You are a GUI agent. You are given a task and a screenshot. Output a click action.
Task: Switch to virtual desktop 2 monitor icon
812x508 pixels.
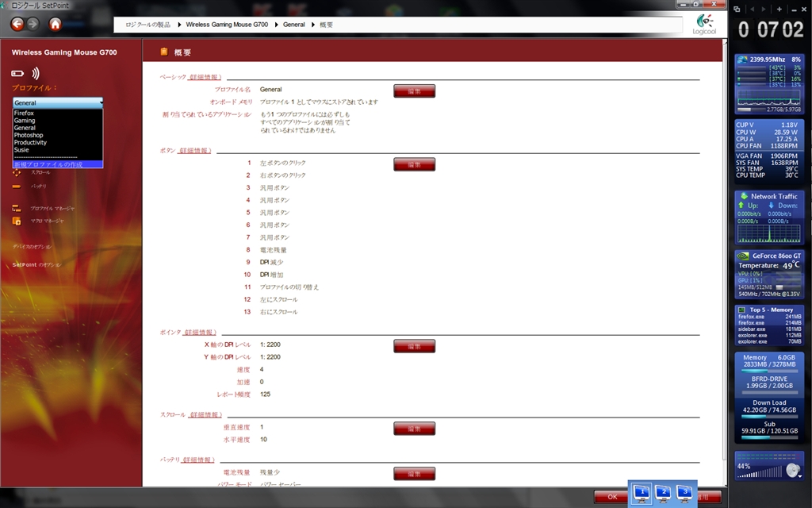click(x=664, y=493)
